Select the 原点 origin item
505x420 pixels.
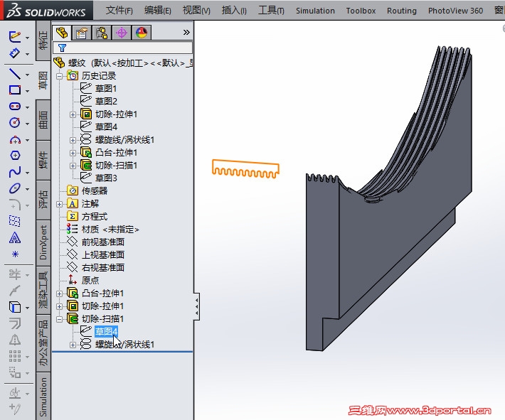[x=90, y=280]
